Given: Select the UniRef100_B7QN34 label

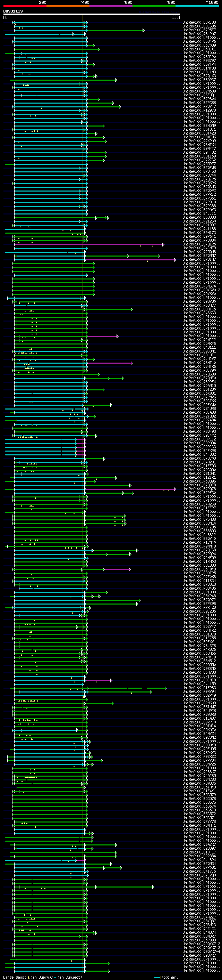Looking at the screenshot, I should coord(199,863).
